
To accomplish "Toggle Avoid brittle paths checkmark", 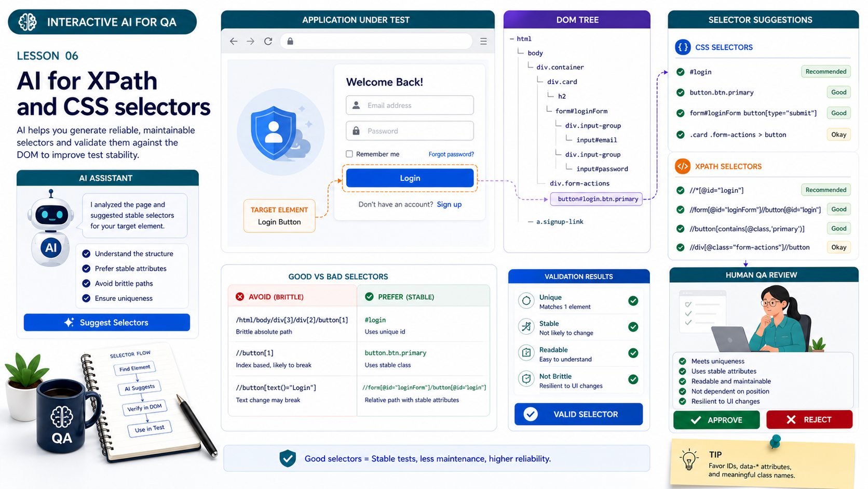I will (x=86, y=283).
